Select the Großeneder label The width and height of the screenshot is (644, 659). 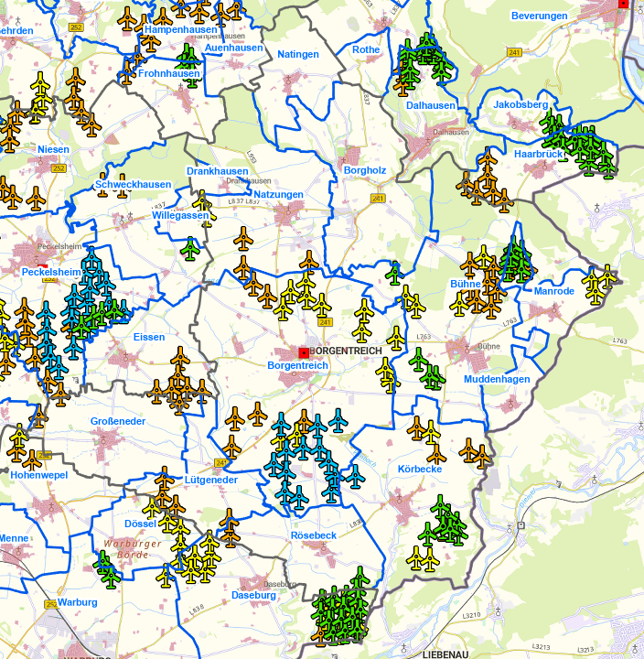click(x=118, y=422)
